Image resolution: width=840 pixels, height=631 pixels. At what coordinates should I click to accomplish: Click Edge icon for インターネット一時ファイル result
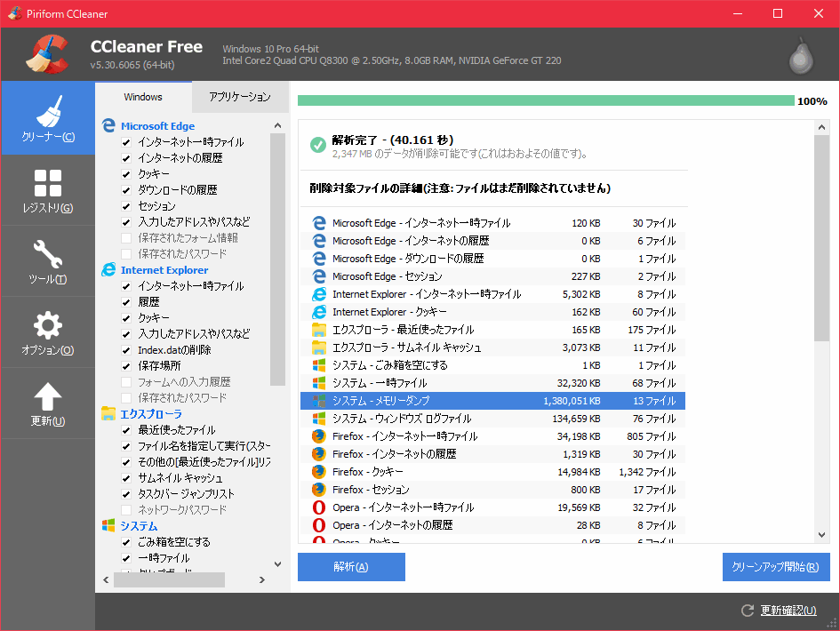319,223
